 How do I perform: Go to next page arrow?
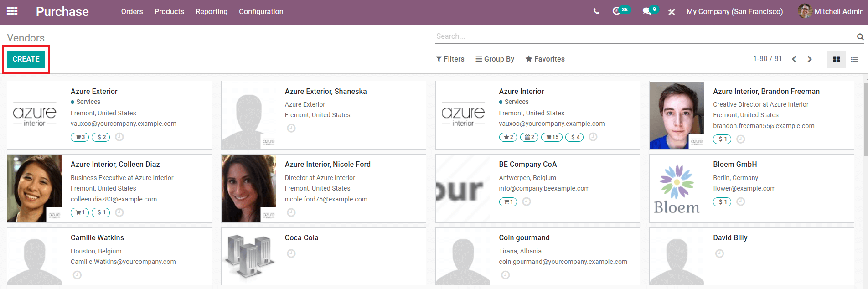pos(810,59)
